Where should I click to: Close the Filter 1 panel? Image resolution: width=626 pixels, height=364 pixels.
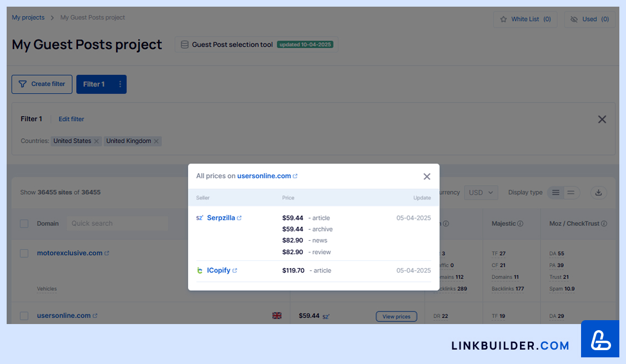pyautogui.click(x=602, y=119)
